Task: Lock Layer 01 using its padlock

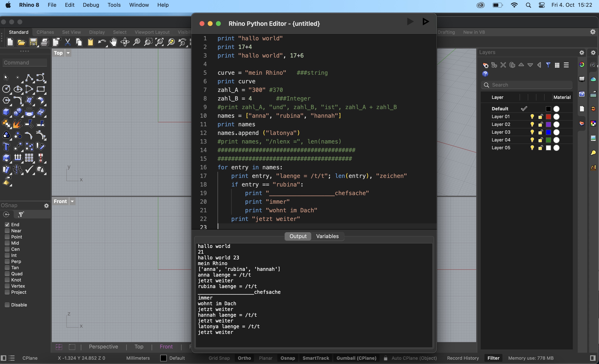Action: [x=540, y=117]
